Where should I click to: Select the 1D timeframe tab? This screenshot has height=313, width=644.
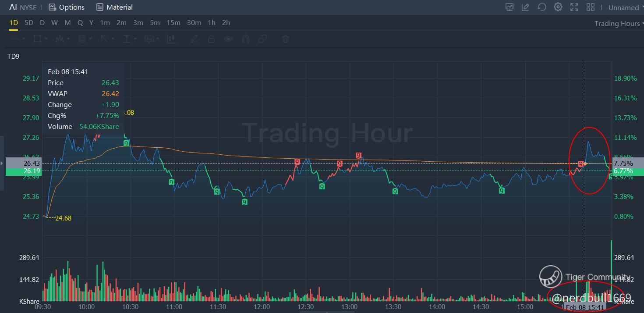click(x=14, y=23)
